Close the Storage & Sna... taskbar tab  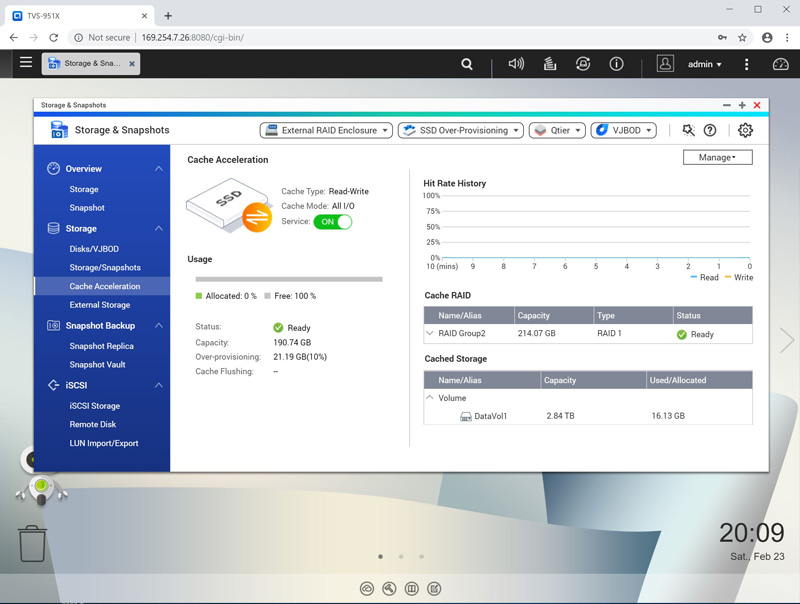(132, 64)
